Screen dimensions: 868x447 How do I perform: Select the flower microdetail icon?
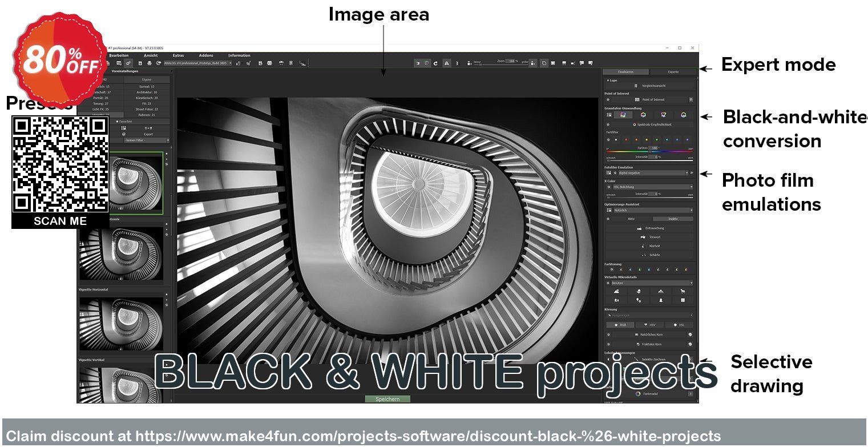click(x=639, y=291)
